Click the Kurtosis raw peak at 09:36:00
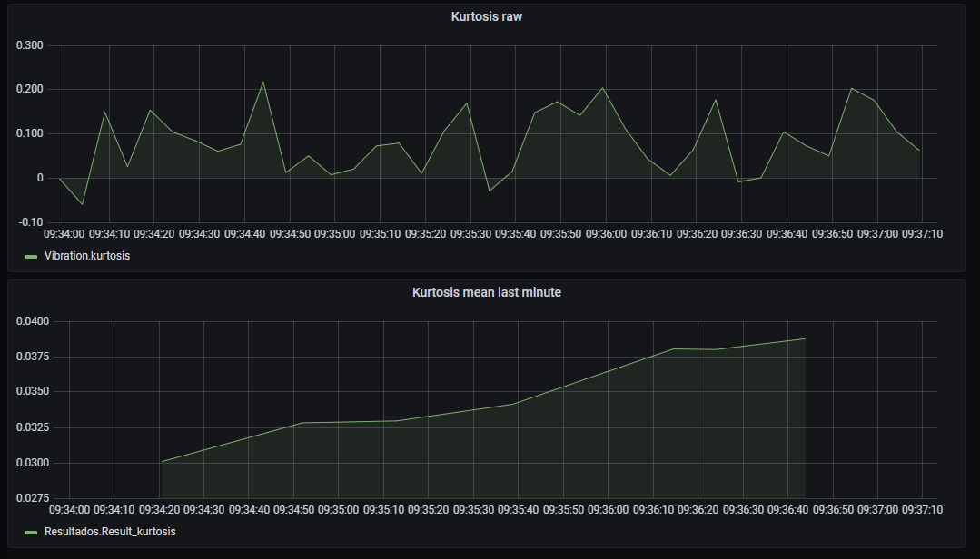Screen dimensions: 980x559 tap(602, 88)
